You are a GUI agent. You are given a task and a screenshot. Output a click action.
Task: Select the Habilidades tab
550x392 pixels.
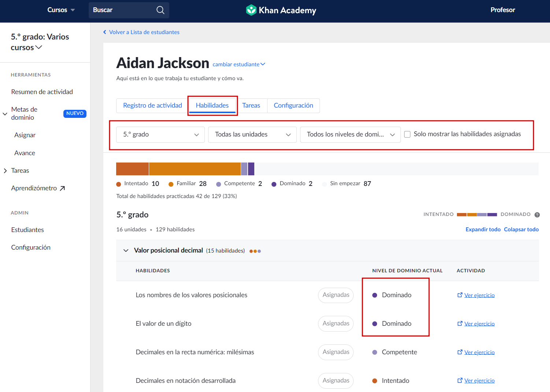[x=212, y=105]
